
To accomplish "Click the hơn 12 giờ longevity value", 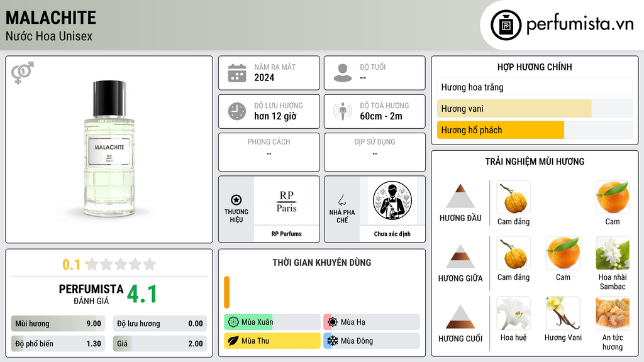I will click(275, 116).
